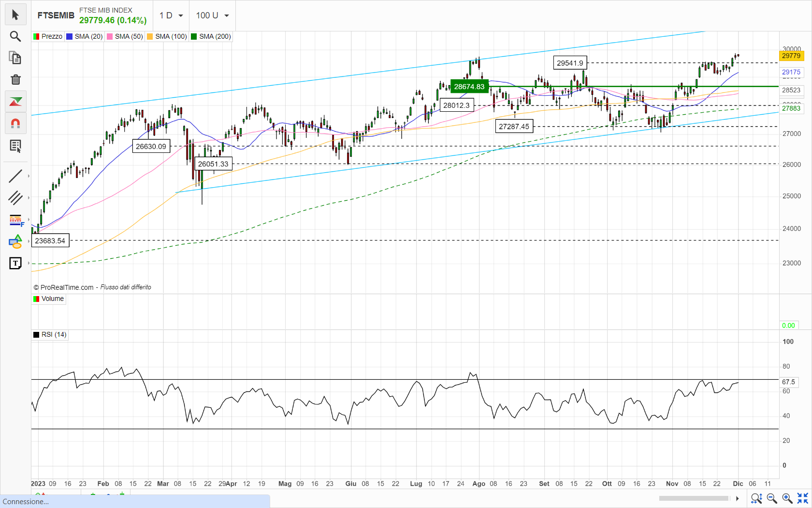Click the 29779 current price tag

coord(791,56)
